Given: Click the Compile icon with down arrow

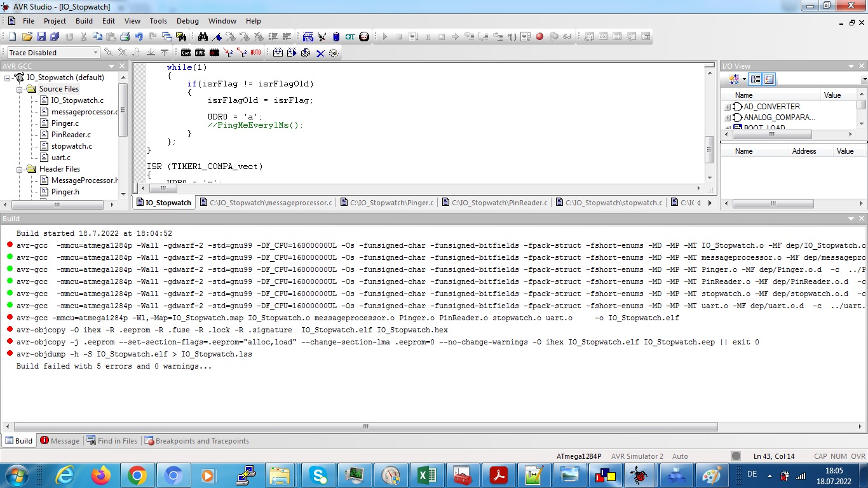Looking at the screenshot, I should [x=306, y=53].
